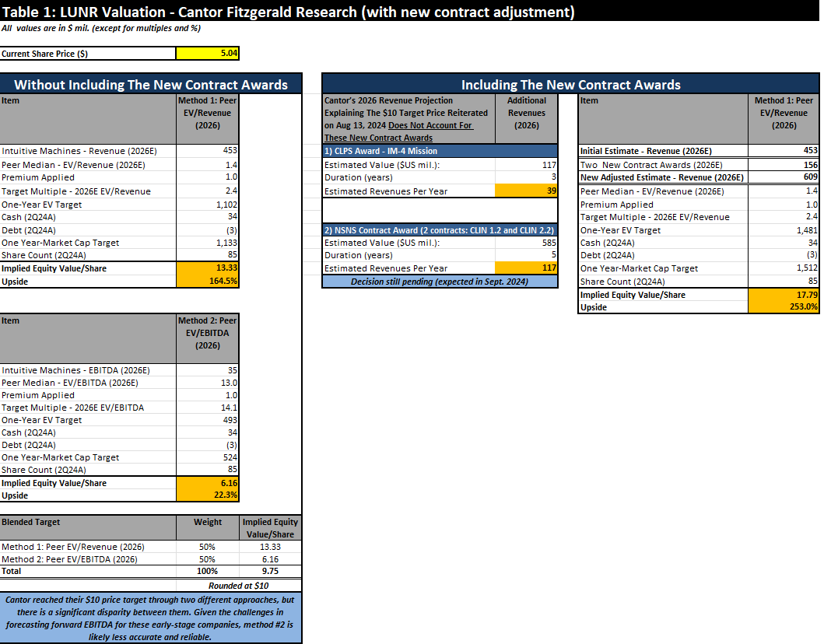Click 'Decision still pending (expected in Sept. 2024)' note
831x644 pixels.
tap(440, 282)
